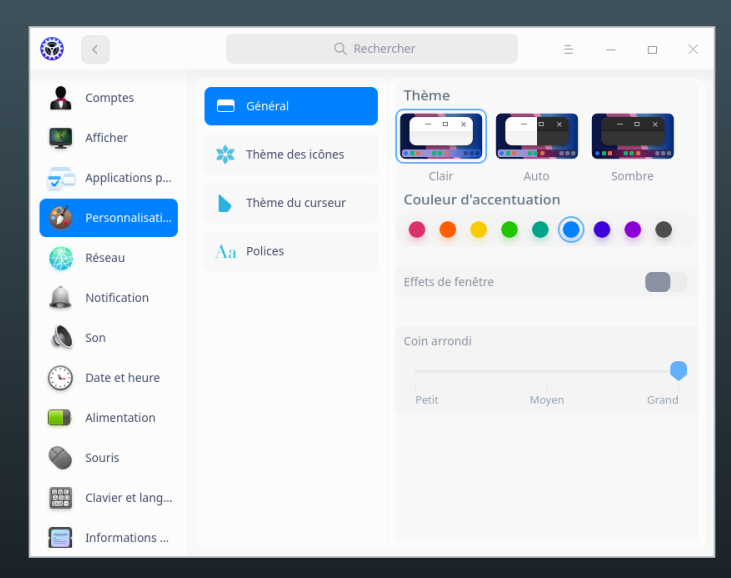Open Applications par défaut icon
Image resolution: width=731 pixels, height=578 pixels.
pos(61,178)
